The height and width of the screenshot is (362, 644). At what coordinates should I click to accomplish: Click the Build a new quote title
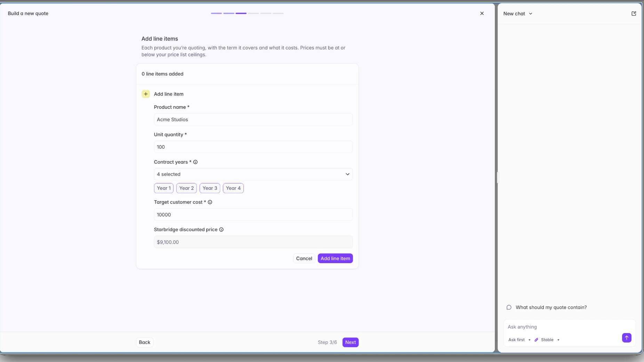tap(28, 13)
